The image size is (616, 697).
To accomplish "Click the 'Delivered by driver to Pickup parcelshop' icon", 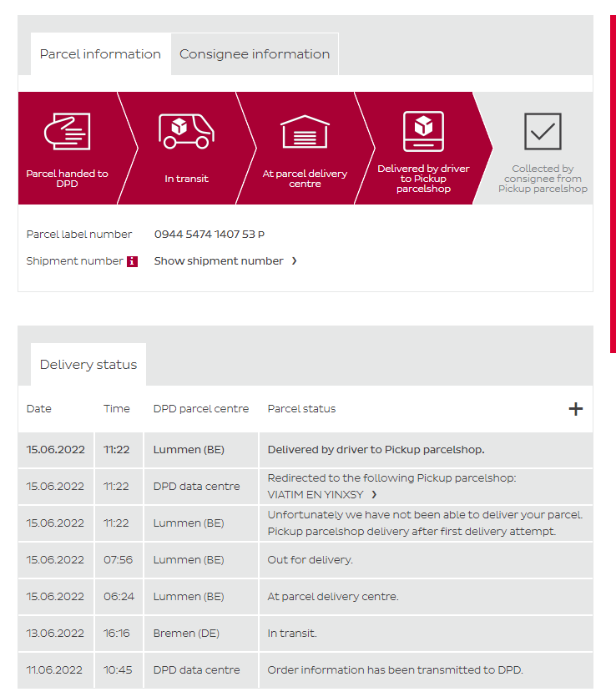I will 423,131.
